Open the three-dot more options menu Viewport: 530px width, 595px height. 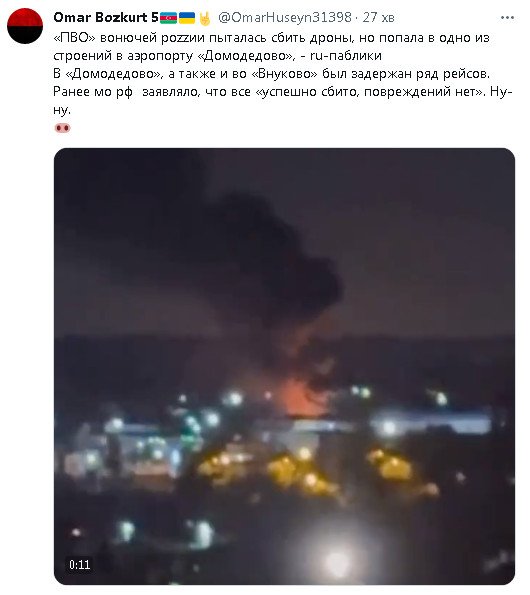tap(507, 18)
